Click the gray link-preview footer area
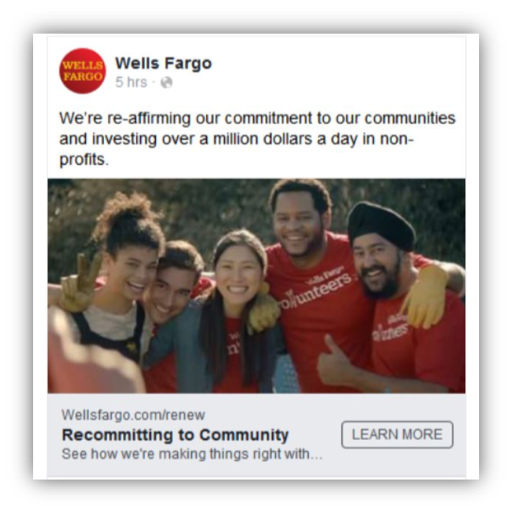 click(256, 435)
